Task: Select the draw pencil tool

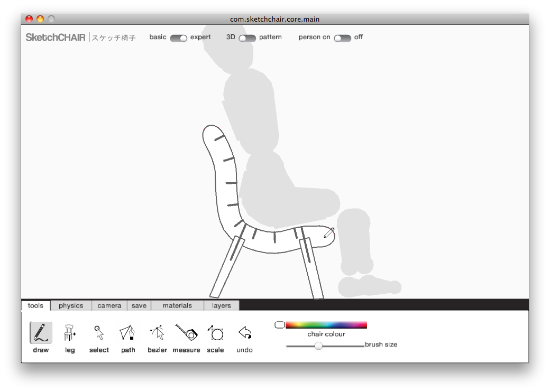Action: pyautogui.click(x=41, y=333)
